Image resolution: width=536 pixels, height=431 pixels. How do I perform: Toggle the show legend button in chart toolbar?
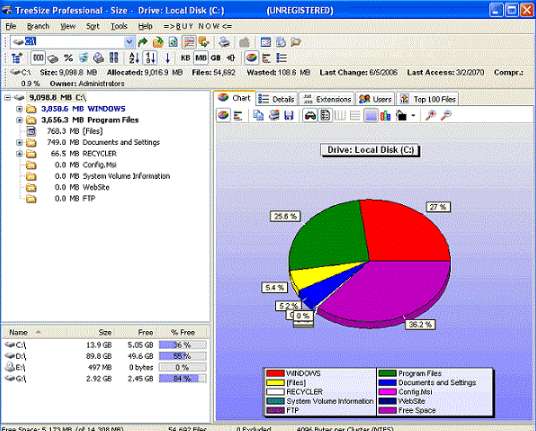tap(325, 116)
